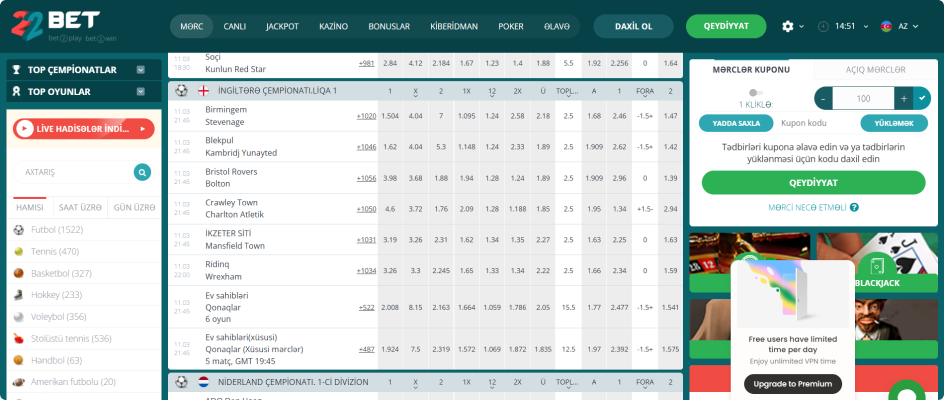Open the Canlı menu item
The width and height of the screenshot is (944, 400).
click(234, 27)
